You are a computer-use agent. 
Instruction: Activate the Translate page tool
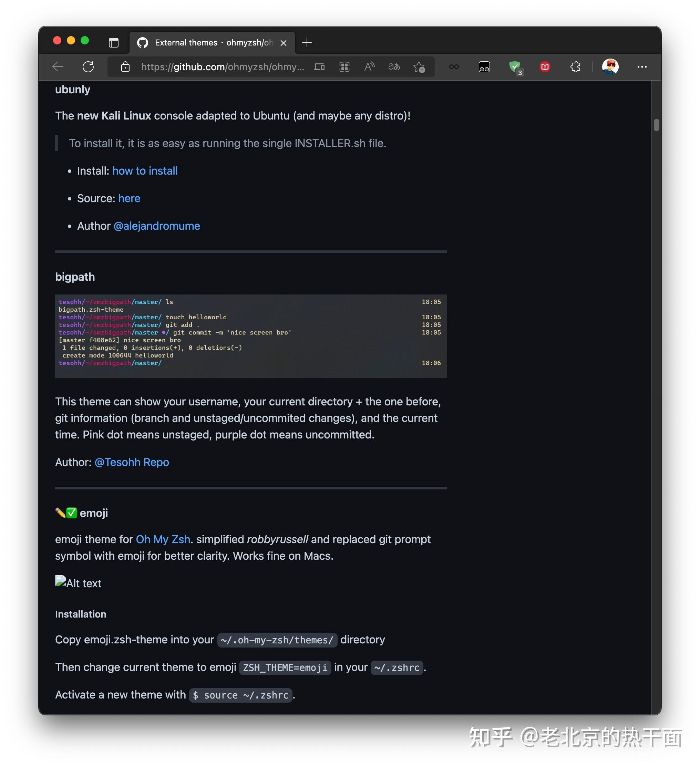tap(394, 67)
